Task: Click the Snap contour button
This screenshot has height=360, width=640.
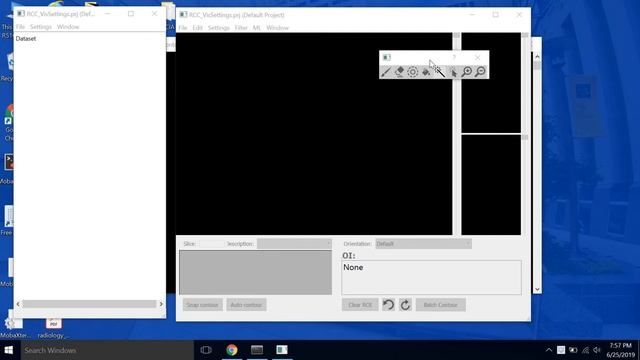Action: tap(202, 305)
